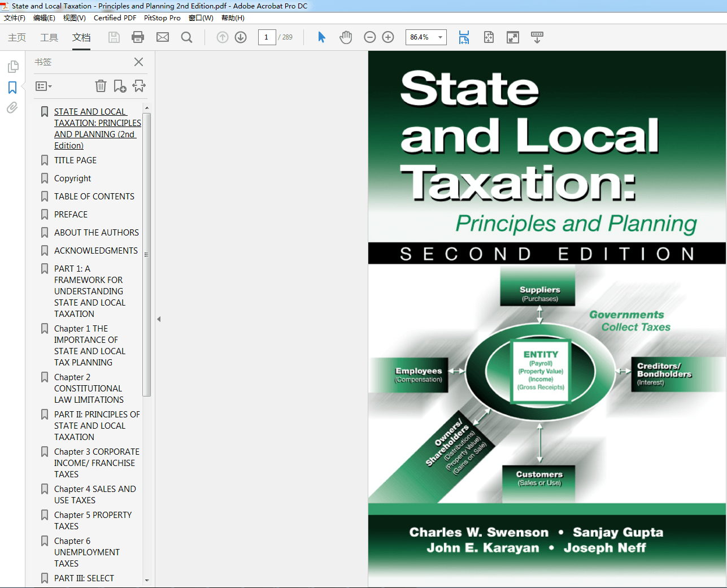Open bookmark options dropdown menu

43,86
